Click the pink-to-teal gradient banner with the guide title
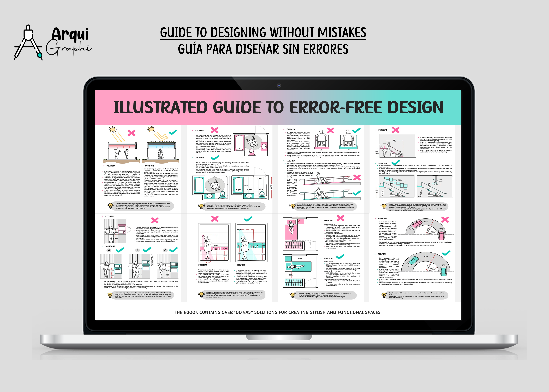 (x=278, y=107)
